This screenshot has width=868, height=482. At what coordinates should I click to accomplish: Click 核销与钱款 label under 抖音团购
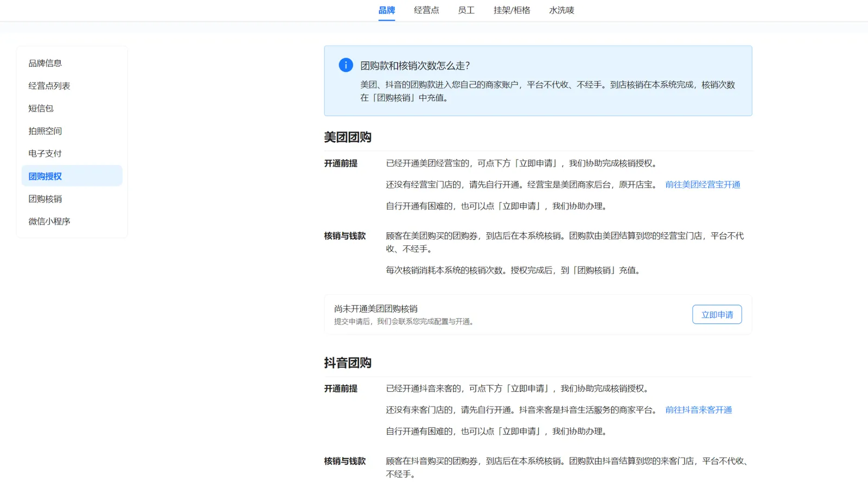click(345, 461)
